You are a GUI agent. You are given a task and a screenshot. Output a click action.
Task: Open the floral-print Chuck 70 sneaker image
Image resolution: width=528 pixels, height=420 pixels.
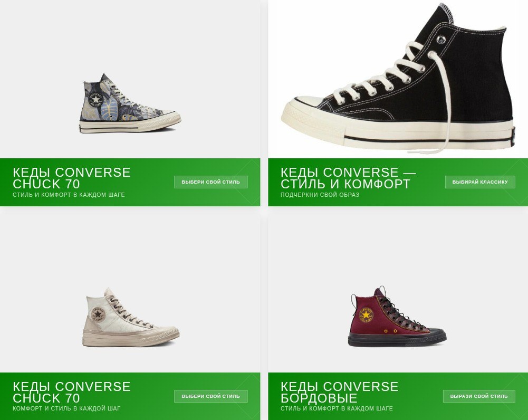pyautogui.click(x=130, y=103)
